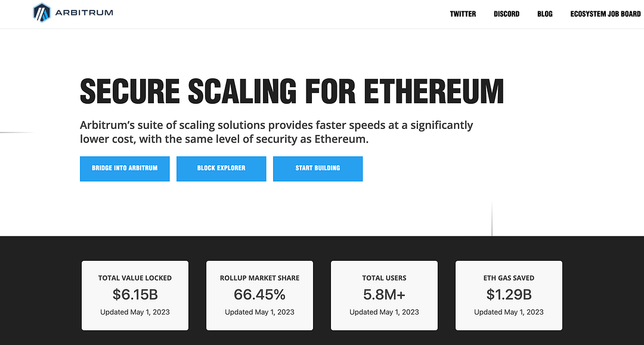Select the Total Value Locked stat card
Screen dimensions: 644x345
(135, 295)
